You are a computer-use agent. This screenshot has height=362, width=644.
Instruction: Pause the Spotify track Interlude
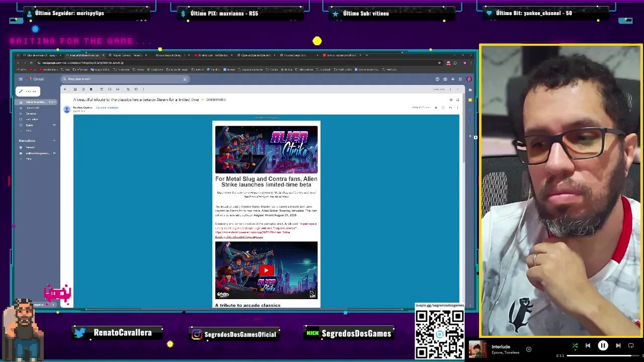coord(603,345)
